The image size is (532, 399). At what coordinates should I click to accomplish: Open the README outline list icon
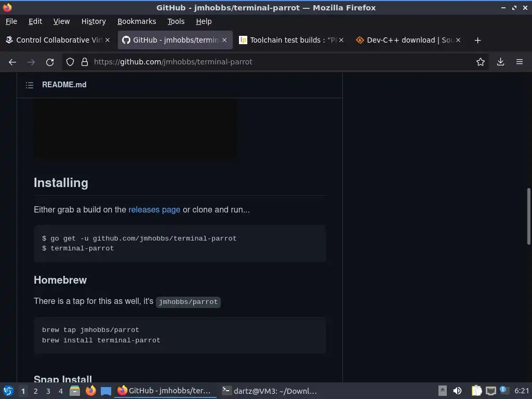click(30, 85)
